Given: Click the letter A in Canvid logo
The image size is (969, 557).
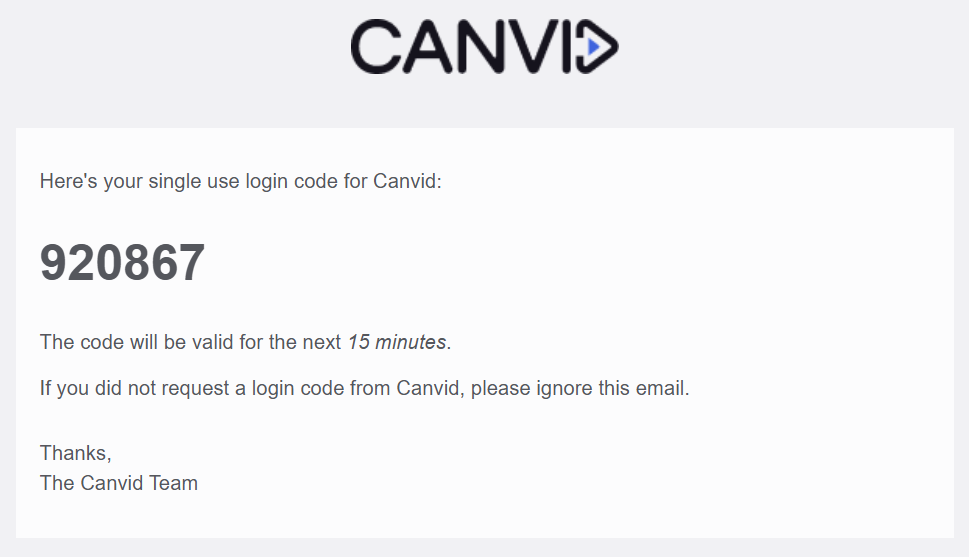Looking at the screenshot, I should click(x=428, y=46).
